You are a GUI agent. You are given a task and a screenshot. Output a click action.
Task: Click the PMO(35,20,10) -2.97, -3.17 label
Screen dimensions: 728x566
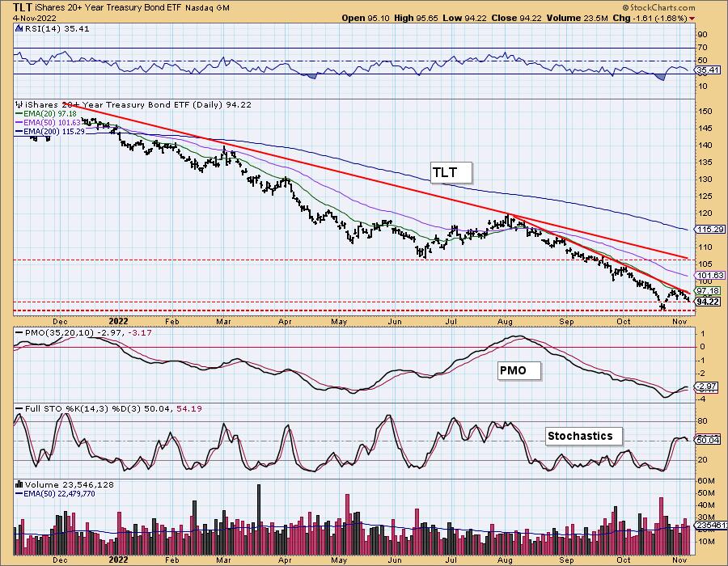tap(83, 332)
